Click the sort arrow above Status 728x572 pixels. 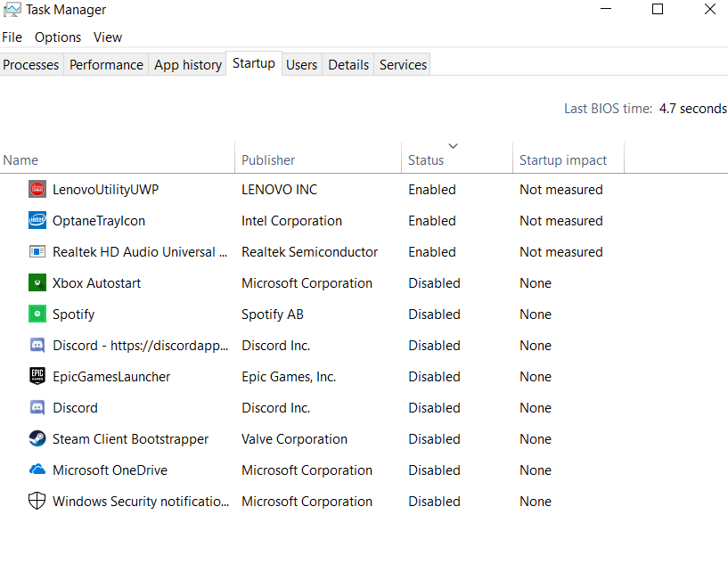454,146
